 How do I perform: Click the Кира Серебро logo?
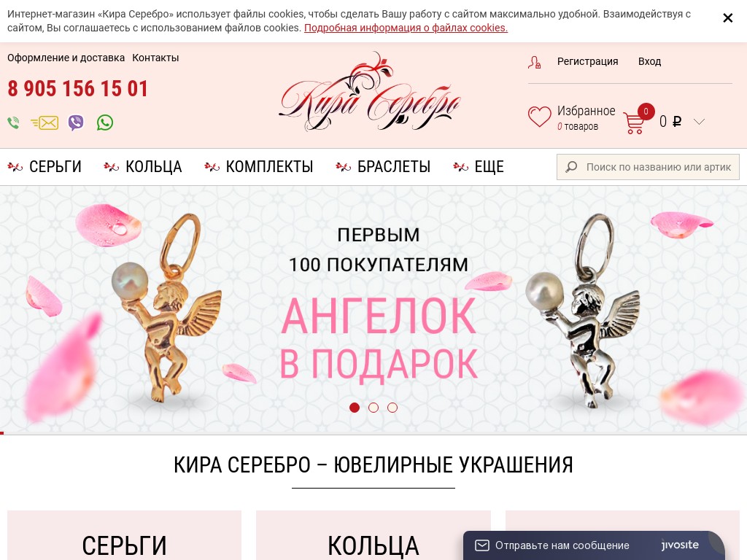pyautogui.click(x=369, y=92)
